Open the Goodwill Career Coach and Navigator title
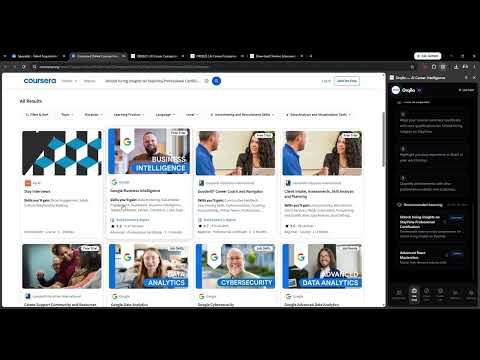Viewport: 480px width, 360px height. (x=230, y=191)
